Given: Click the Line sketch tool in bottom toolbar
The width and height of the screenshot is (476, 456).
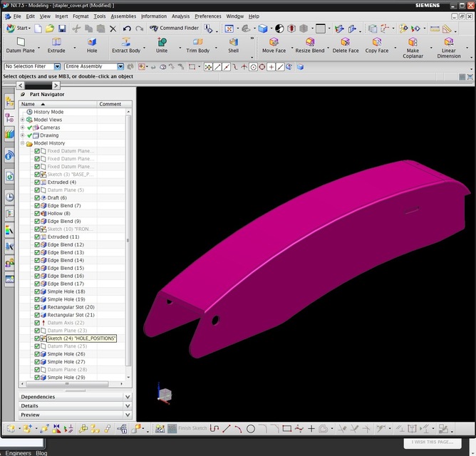Looking at the screenshot, I should click(x=227, y=429).
